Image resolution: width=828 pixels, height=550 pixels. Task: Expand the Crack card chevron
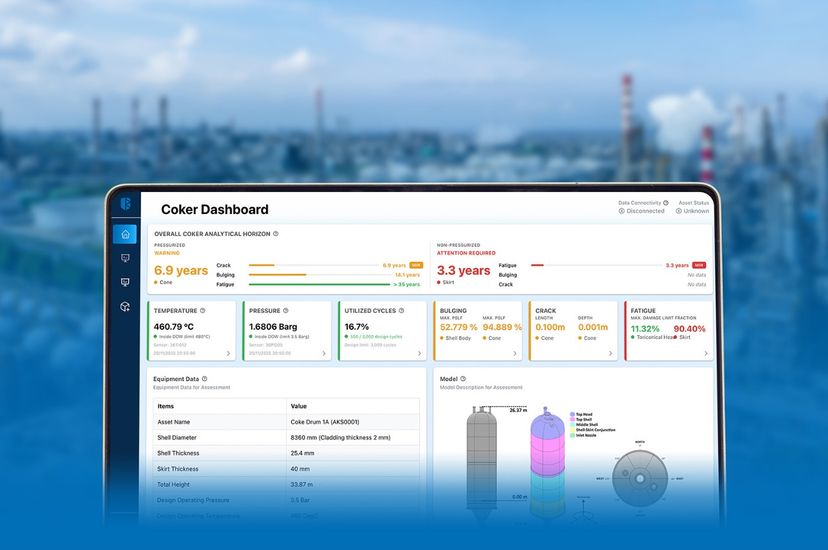610,354
